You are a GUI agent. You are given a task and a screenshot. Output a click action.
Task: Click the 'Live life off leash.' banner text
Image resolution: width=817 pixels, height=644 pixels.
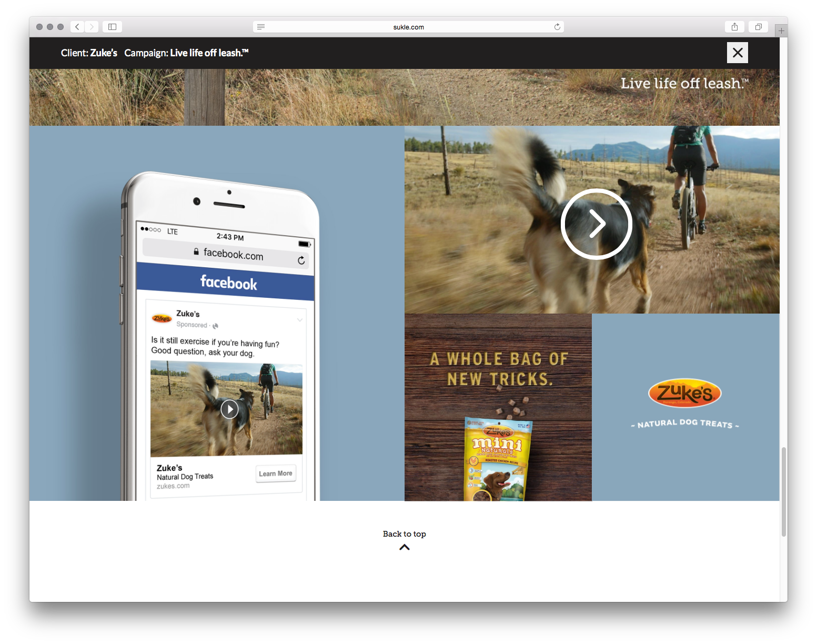[x=684, y=83]
